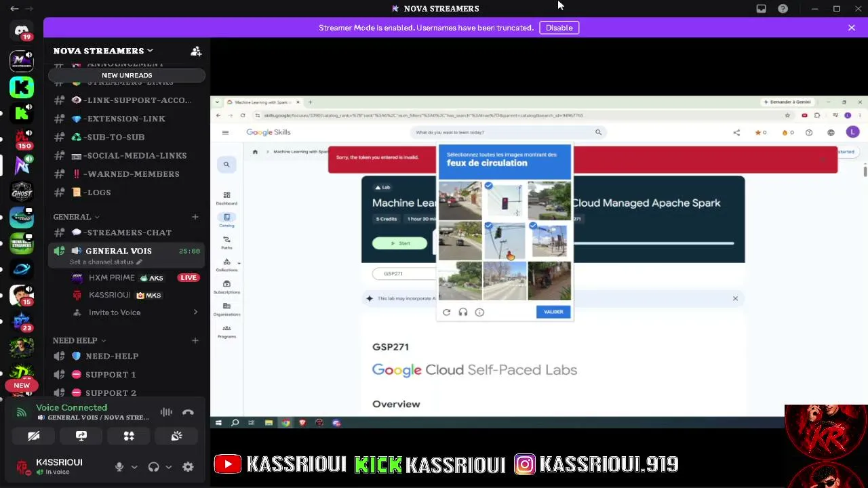Open the L profile avatar in Google Skills
The width and height of the screenshot is (868, 488).
coord(852,132)
